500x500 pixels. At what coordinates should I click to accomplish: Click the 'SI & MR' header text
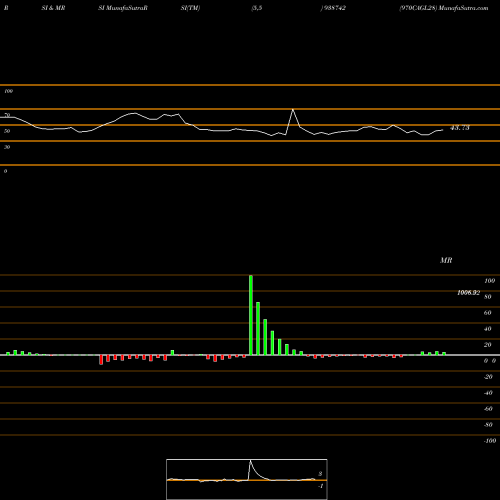(53, 8)
